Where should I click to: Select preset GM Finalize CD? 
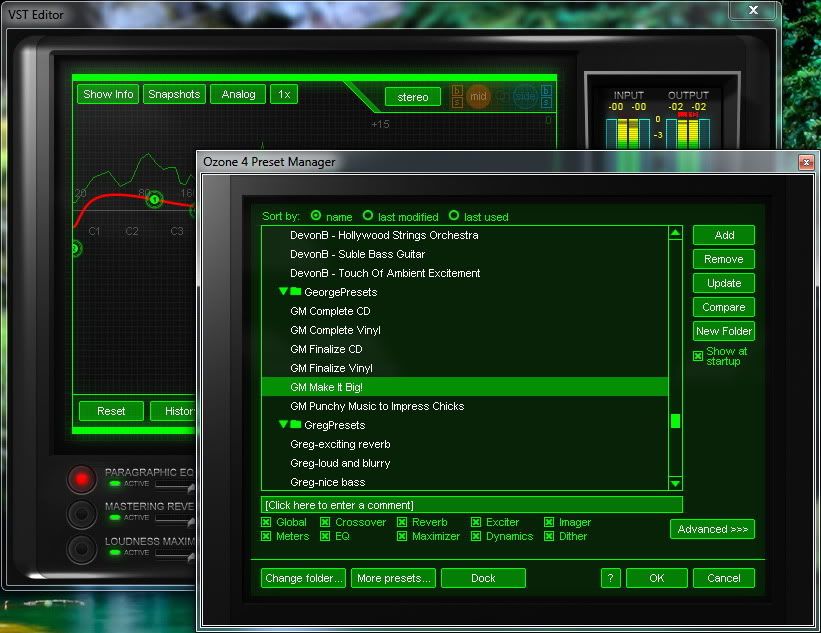(465, 349)
